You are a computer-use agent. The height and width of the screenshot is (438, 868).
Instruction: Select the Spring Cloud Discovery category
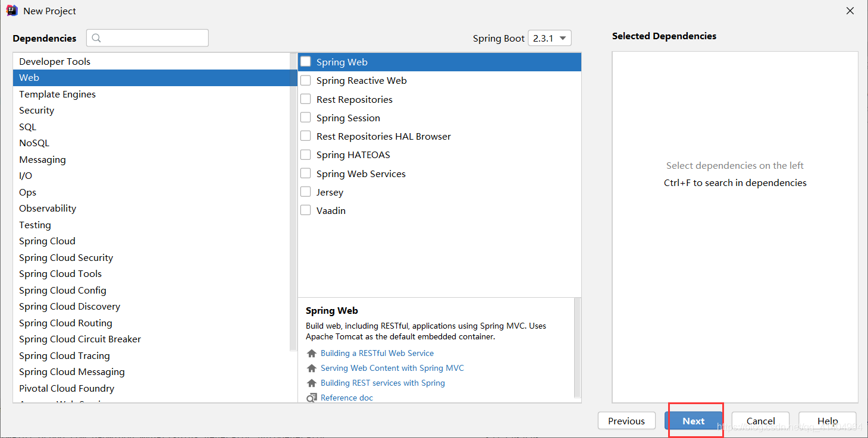point(70,306)
